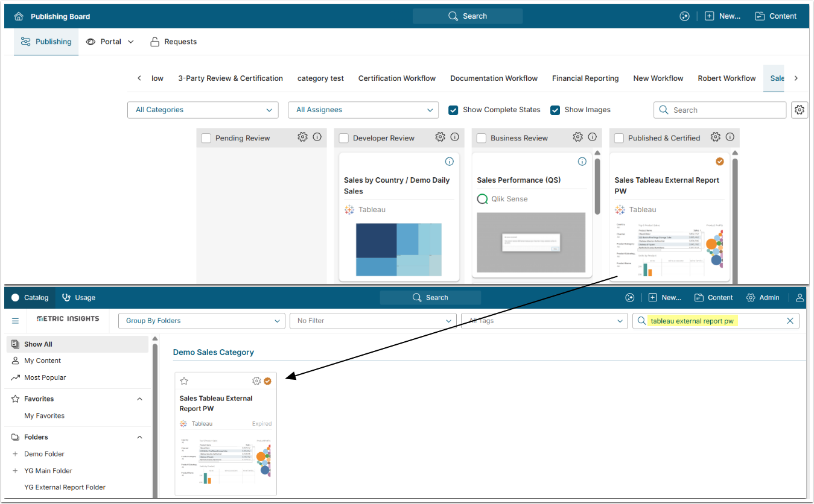
Task: Open Most Popular in sidebar
Action: (x=45, y=377)
